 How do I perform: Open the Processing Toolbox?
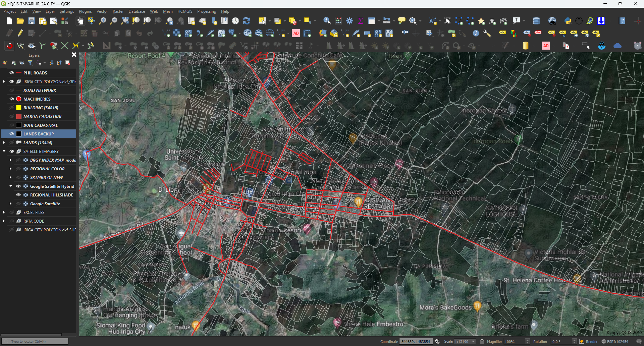click(350, 21)
